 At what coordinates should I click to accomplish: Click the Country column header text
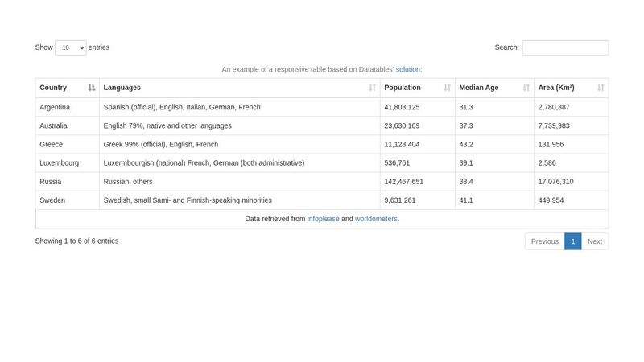click(53, 88)
